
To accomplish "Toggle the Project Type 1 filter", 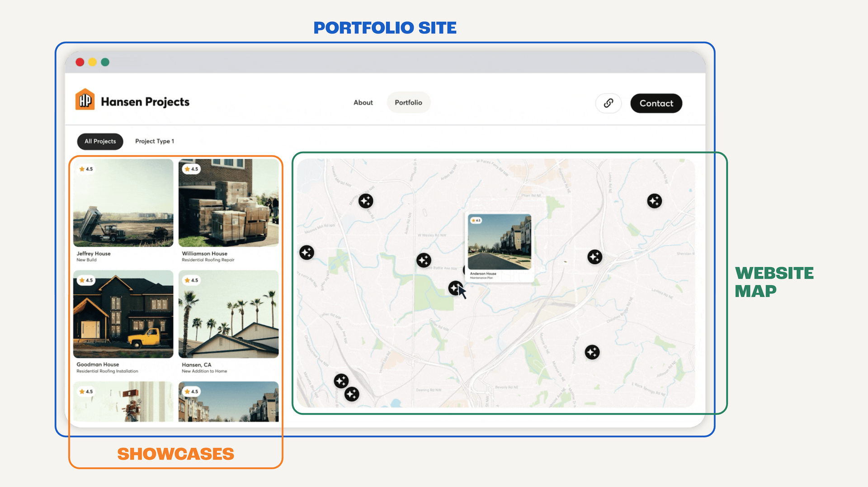I will (154, 141).
